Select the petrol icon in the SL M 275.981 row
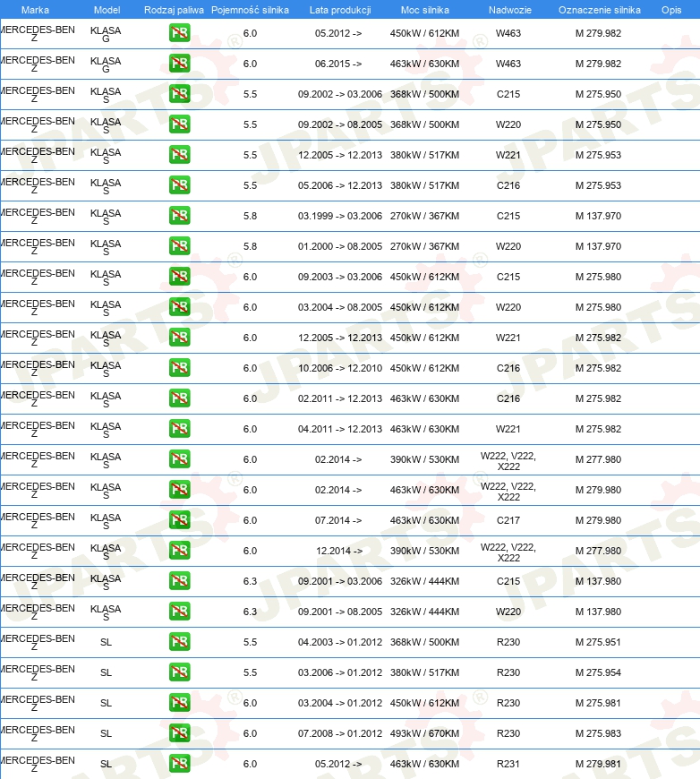This screenshot has height=779, width=700. 179,703
